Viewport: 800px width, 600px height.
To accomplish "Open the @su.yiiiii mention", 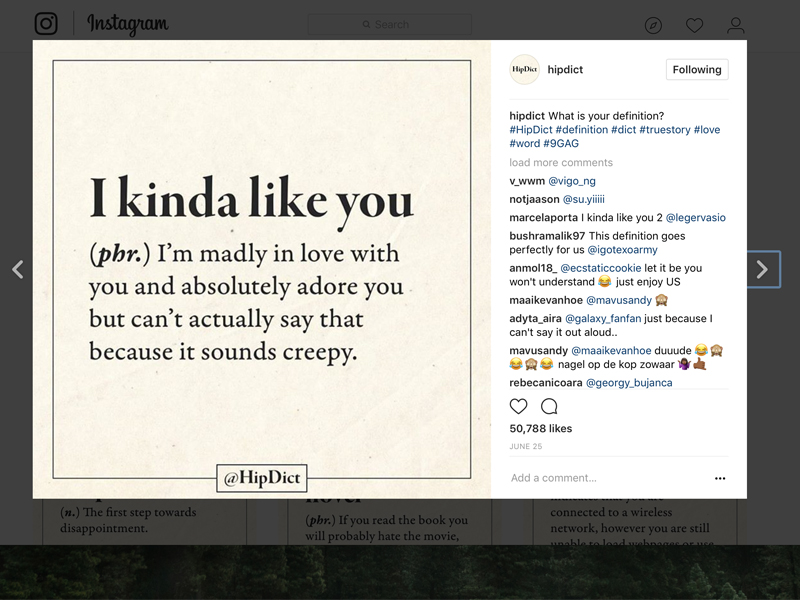I will coord(584,199).
